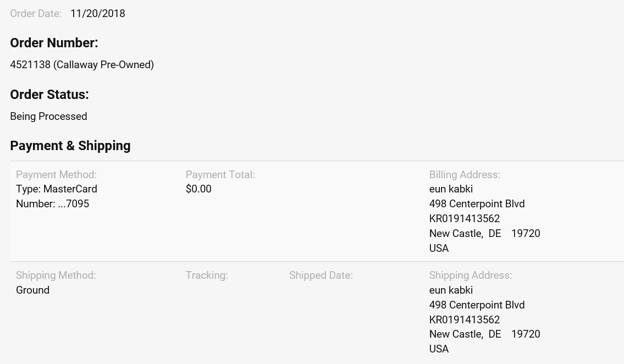Click the Order Status heading

click(49, 95)
